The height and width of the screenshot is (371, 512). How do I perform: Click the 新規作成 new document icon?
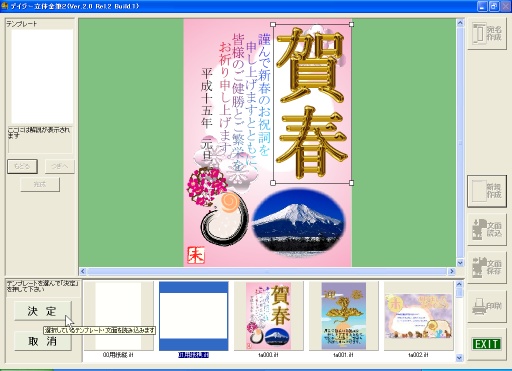487,191
